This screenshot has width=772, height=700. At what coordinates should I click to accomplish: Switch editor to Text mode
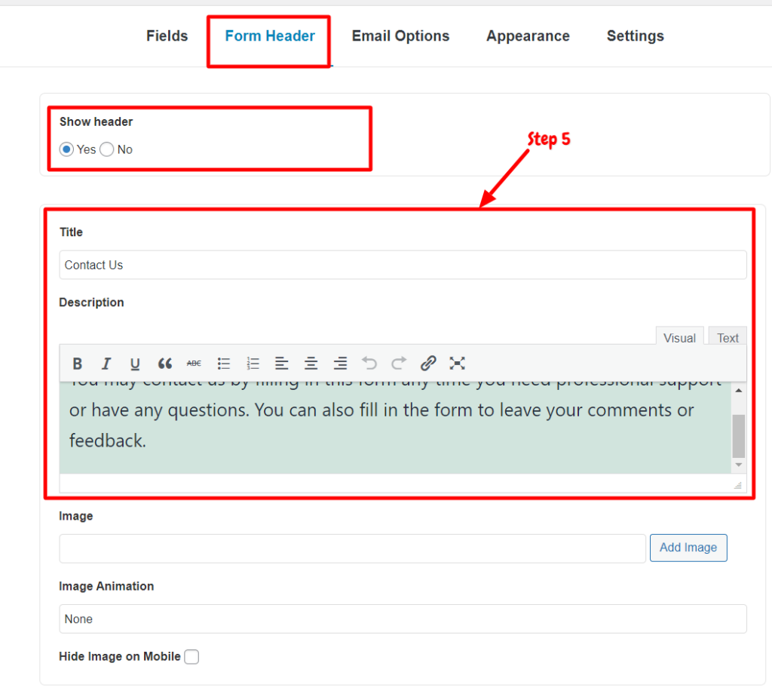click(728, 337)
